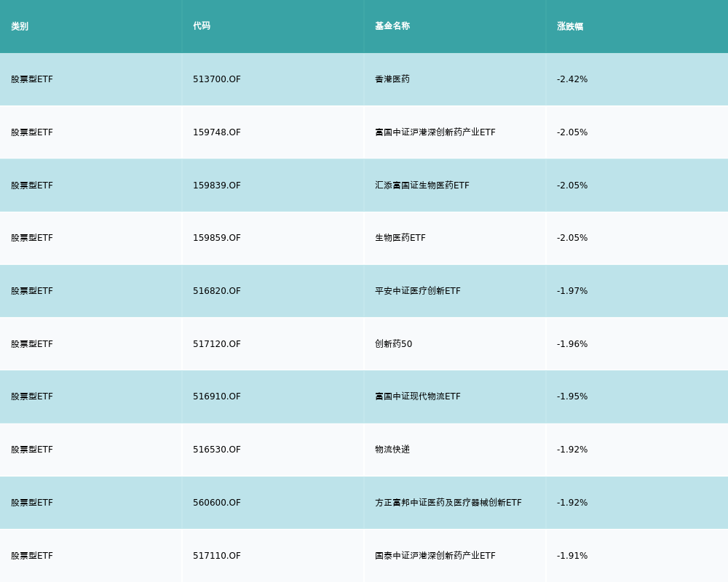Select the 基金名称 column header
Image resolution: width=728 pixels, height=582 pixels.
(x=392, y=26)
